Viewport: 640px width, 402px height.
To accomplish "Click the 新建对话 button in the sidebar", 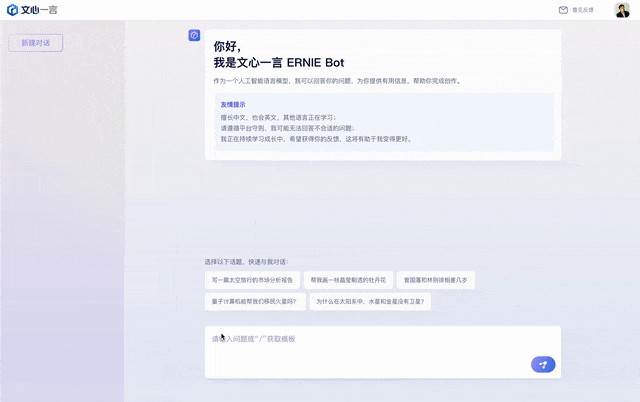I will pos(36,43).
